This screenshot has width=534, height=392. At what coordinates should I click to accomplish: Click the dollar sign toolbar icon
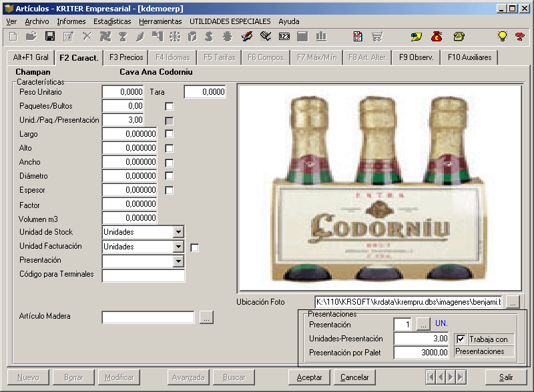tap(209, 37)
